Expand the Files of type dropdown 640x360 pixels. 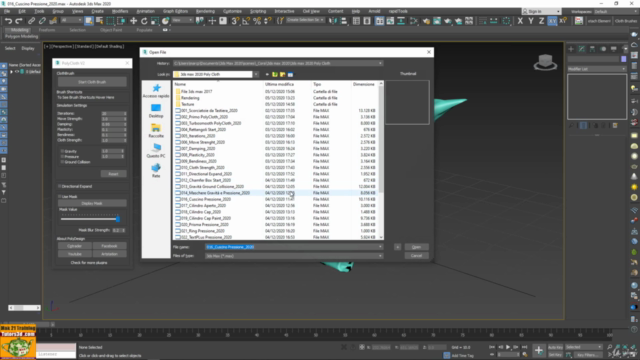[x=380, y=256]
